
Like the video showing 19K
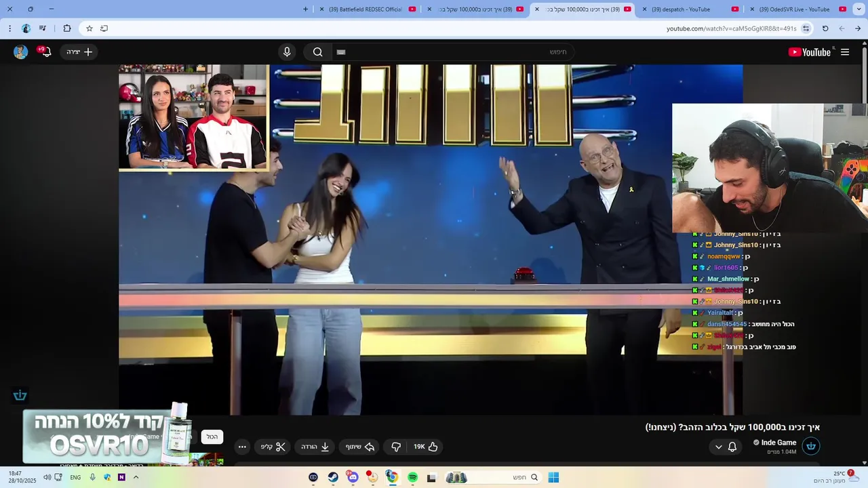[x=426, y=447]
